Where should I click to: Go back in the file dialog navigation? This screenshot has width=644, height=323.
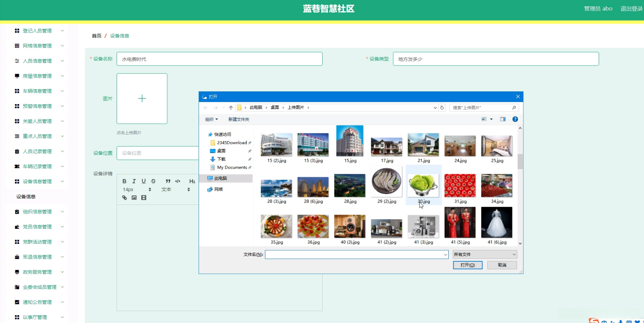206,107
